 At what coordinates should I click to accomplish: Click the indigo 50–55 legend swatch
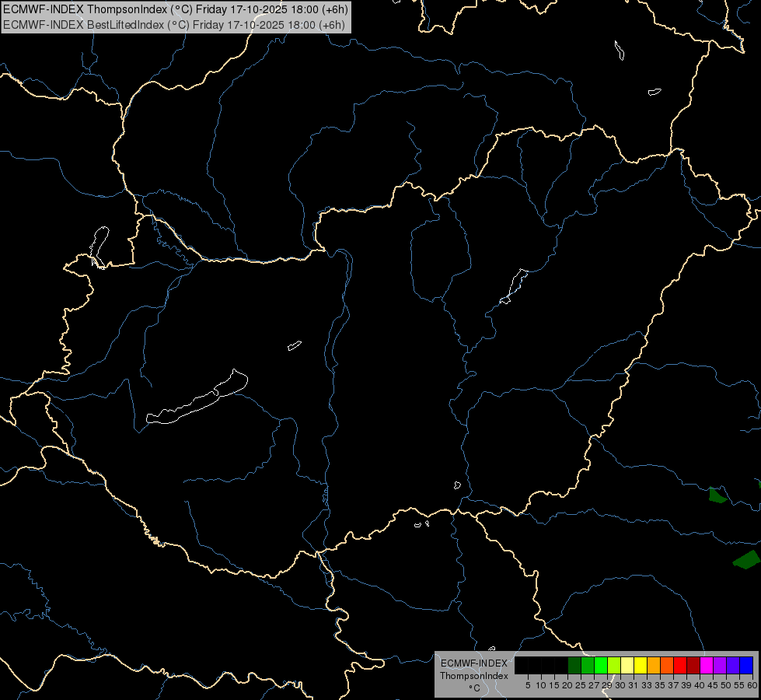tap(733, 665)
